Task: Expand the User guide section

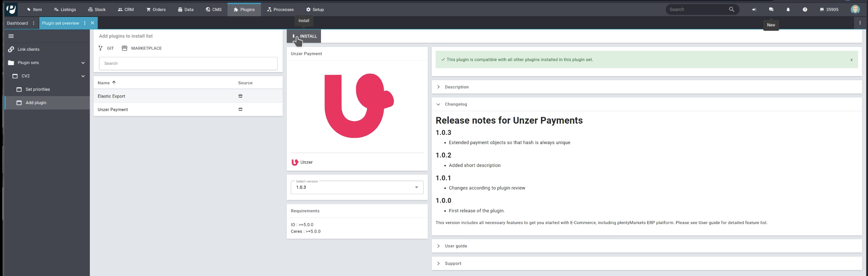Action: (x=647, y=246)
